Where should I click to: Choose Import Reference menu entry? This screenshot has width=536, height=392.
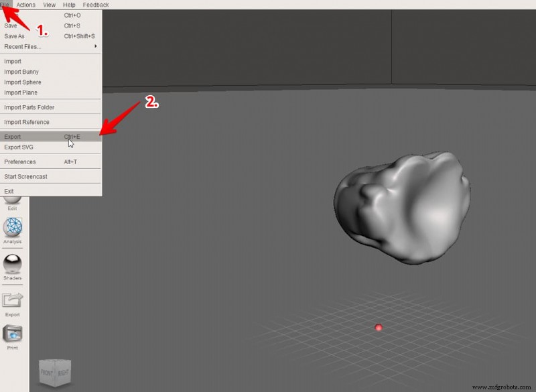coord(51,122)
